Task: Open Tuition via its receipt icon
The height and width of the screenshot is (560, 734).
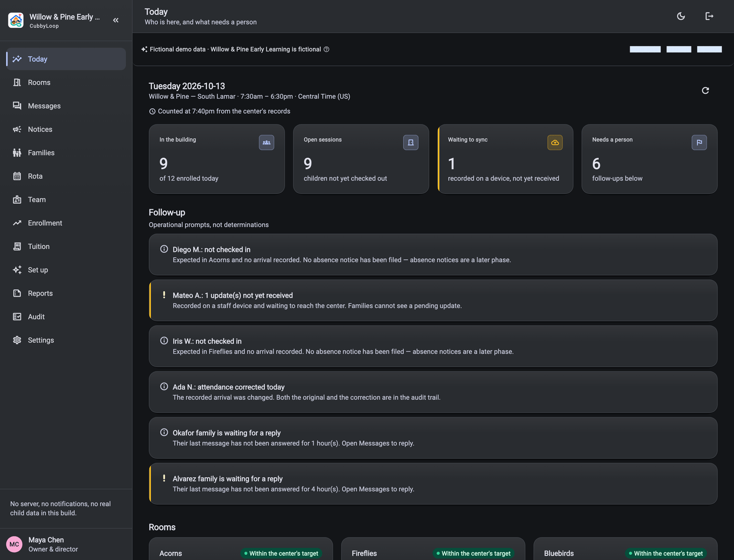Action: coord(17,247)
